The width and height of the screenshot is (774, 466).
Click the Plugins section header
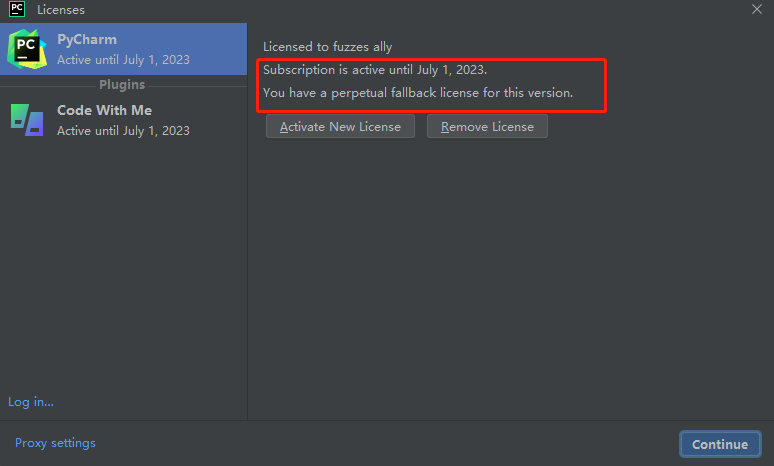click(122, 85)
